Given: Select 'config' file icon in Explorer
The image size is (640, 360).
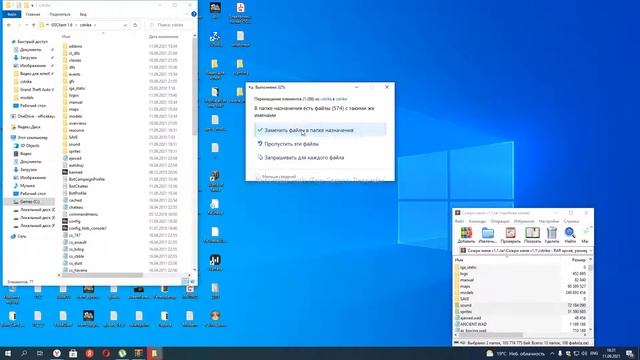Looking at the screenshot, I should pyautogui.click(x=65, y=221).
